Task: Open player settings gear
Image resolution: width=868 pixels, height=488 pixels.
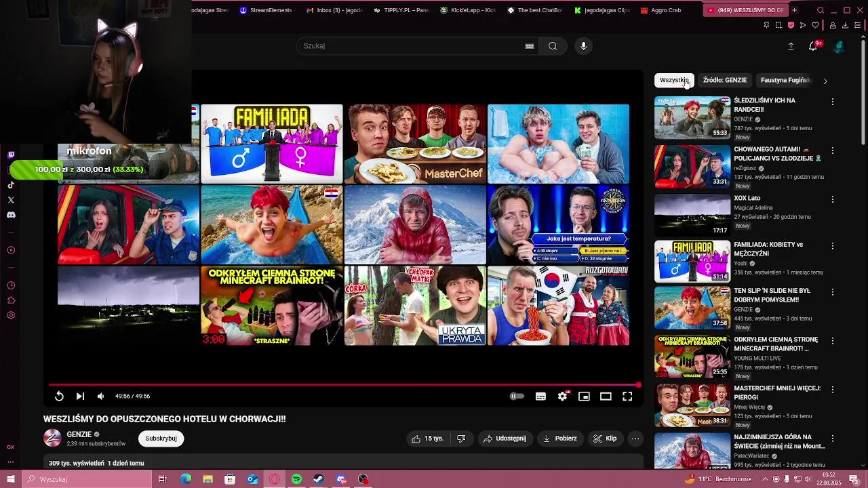Action: pyautogui.click(x=562, y=396)
